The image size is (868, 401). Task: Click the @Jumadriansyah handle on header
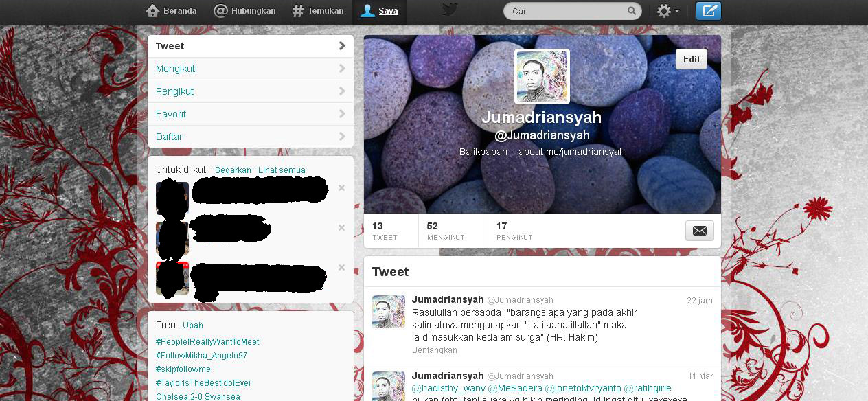pos(542,135)
